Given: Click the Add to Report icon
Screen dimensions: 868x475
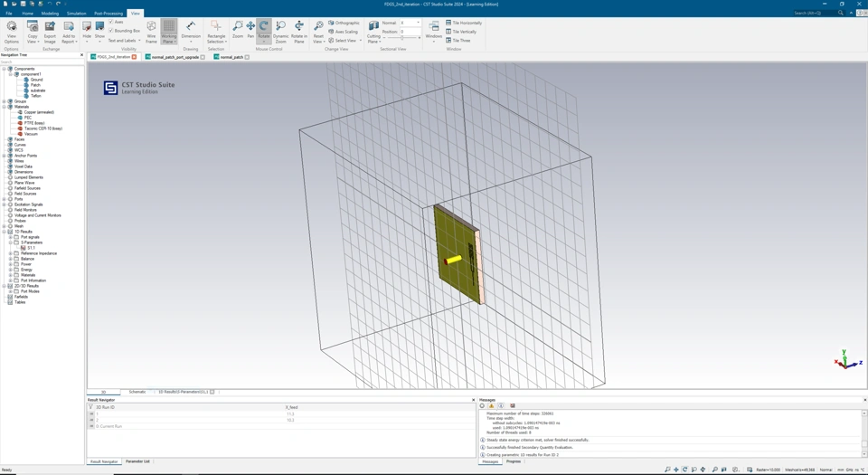Looking at the screenshot, I should click(69, 26).
